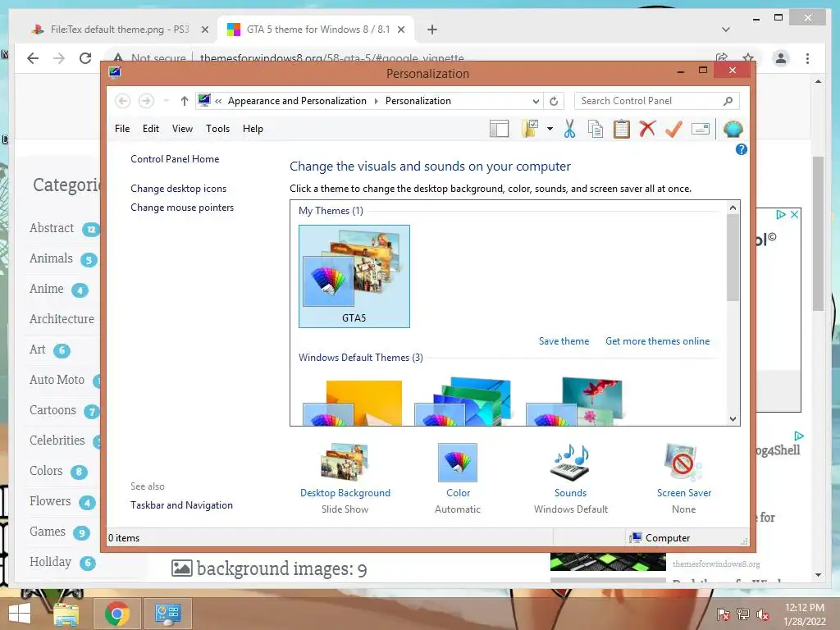Screen dimensions: 840x630
Task: Click Control Panel taskbar icon
Action: point(167,614)
